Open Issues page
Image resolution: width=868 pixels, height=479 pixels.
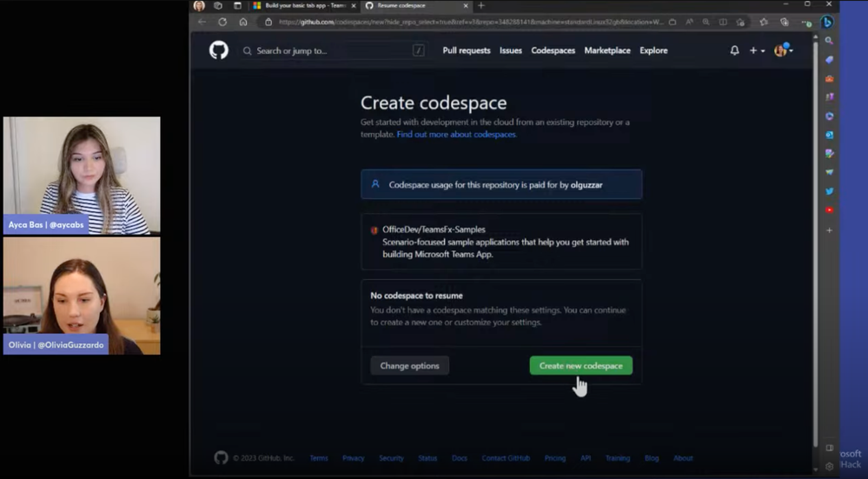(510, 50)
